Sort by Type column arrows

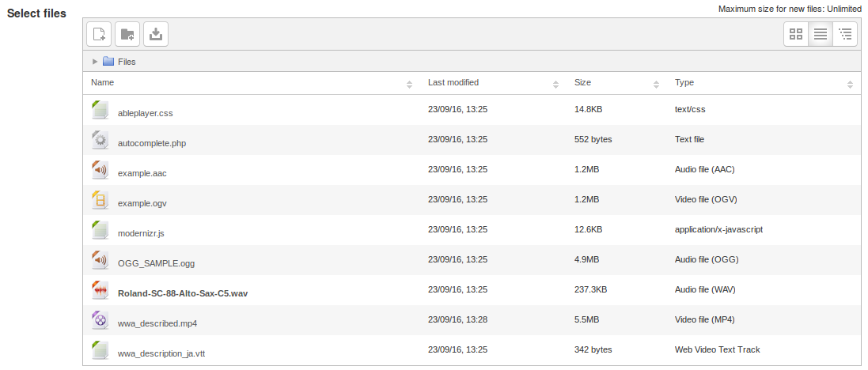(x=850, y=85)
